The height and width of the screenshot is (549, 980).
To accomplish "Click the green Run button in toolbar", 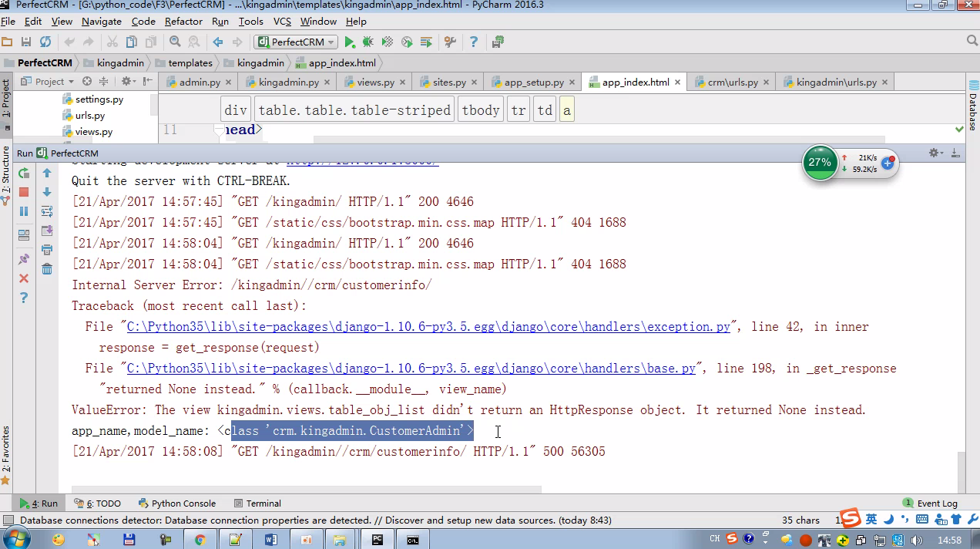I will click(350, 42).
